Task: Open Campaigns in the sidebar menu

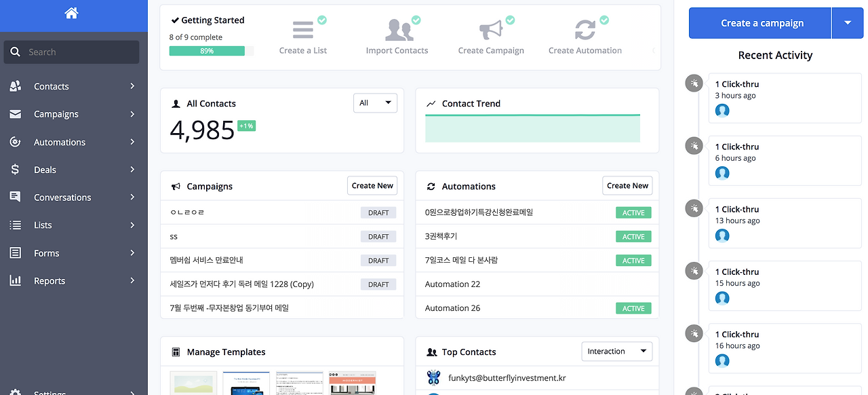Action: (56, 114)
